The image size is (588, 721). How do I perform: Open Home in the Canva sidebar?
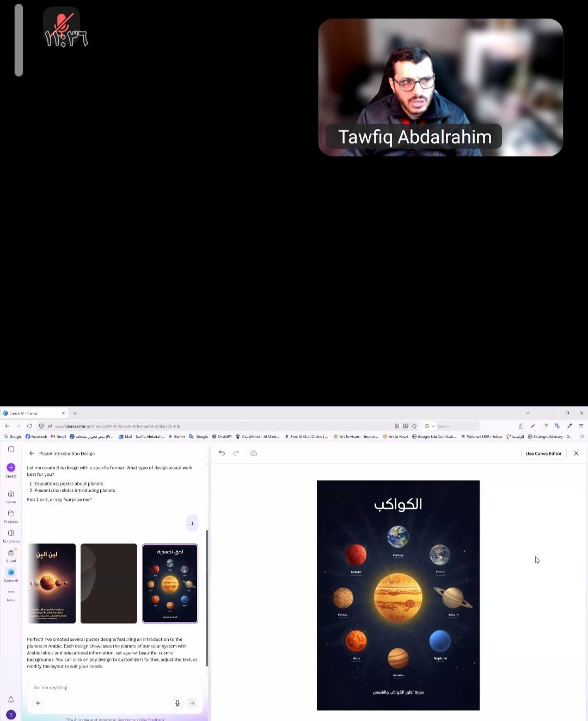tap(11, 494)
